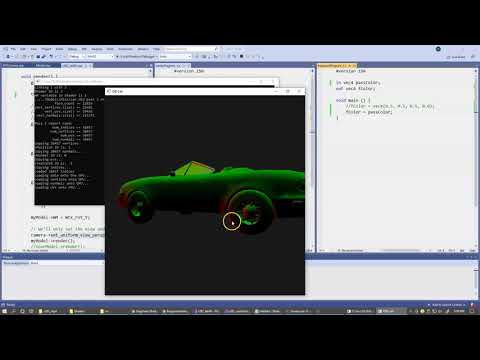Click the Cortana circle icon on the taskbar
Viewport: 480px width, 360px height.
(22, 311)
